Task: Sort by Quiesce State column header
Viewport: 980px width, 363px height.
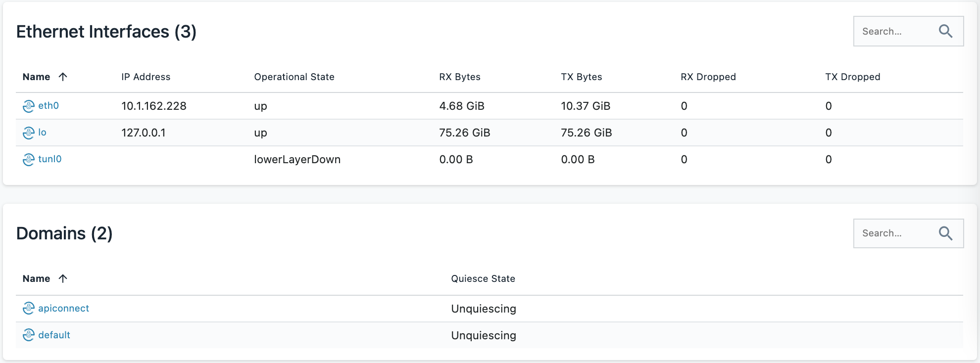Action: 483,278
